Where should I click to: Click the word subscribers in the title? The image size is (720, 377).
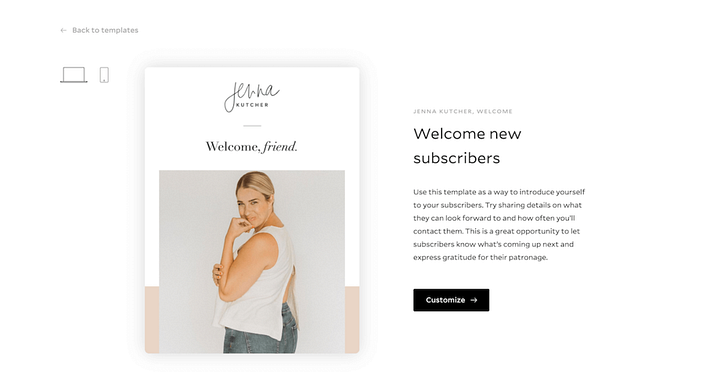click(x=456, y=158)
